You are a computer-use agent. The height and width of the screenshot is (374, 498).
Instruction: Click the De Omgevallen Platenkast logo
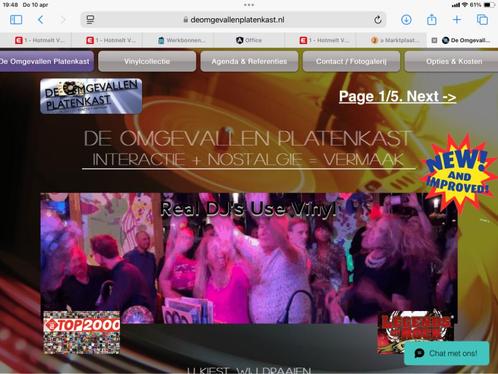91,96
